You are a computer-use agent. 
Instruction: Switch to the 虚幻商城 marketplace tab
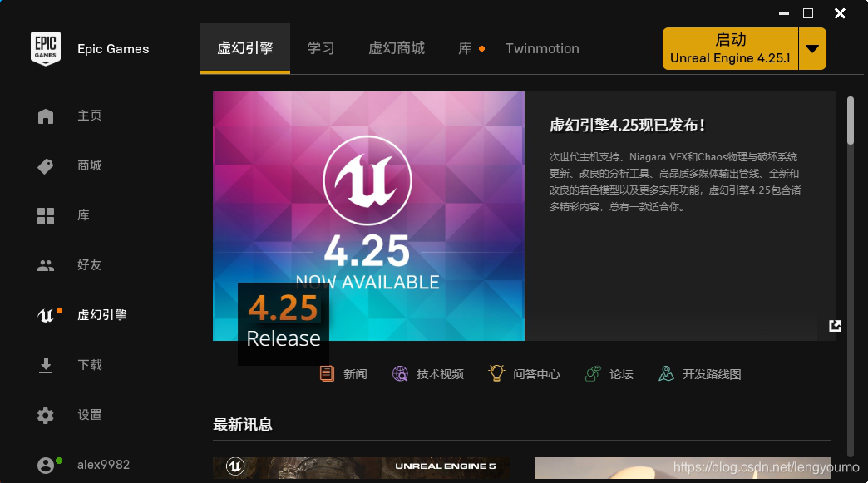click(397, 48)
